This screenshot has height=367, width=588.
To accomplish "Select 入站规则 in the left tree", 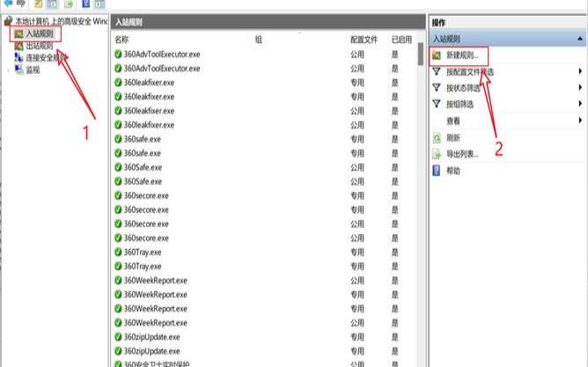I will 39,33.
